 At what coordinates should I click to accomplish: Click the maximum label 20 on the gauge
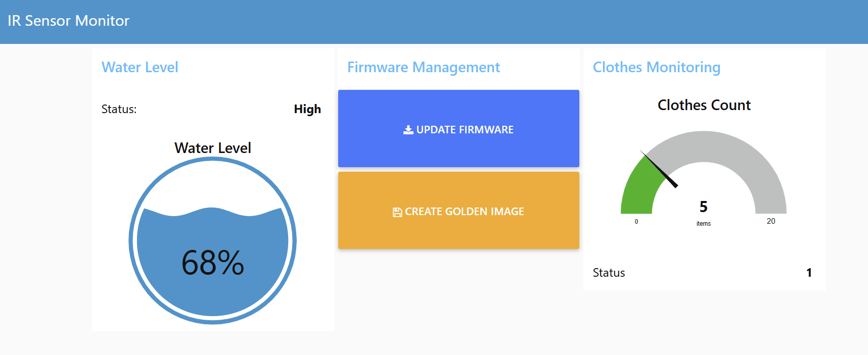[x=770, y=221]
